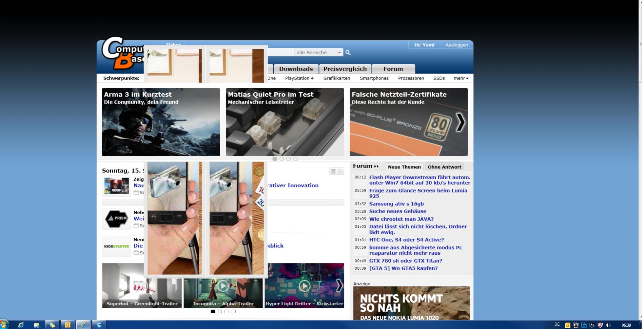Open the volume speaker icon in tray
Screen dimensions: 644x329
point(608,325)
